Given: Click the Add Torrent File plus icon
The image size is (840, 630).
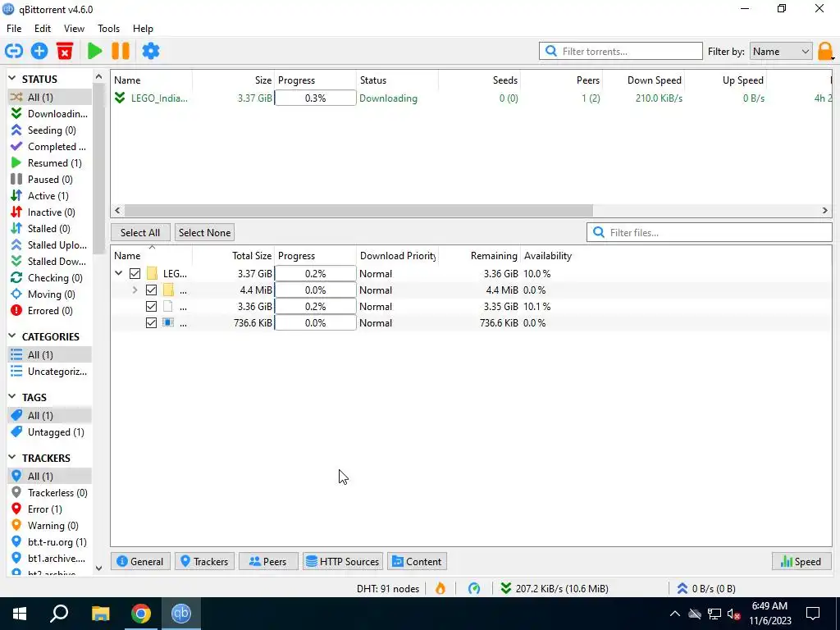Looking at the screenshot, I should (x=39, y=51).
